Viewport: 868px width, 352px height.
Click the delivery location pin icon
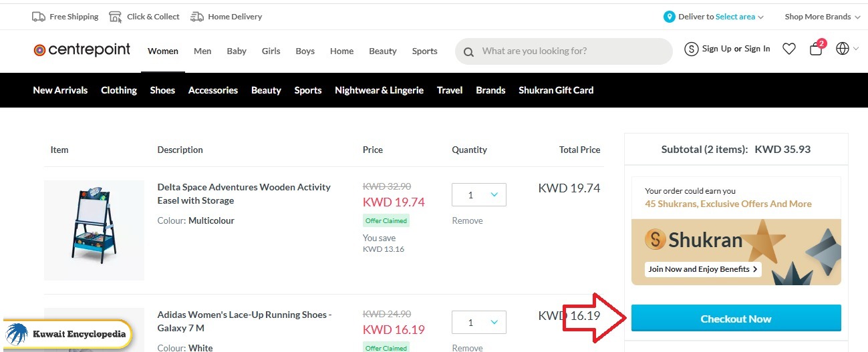click(670, 17)
